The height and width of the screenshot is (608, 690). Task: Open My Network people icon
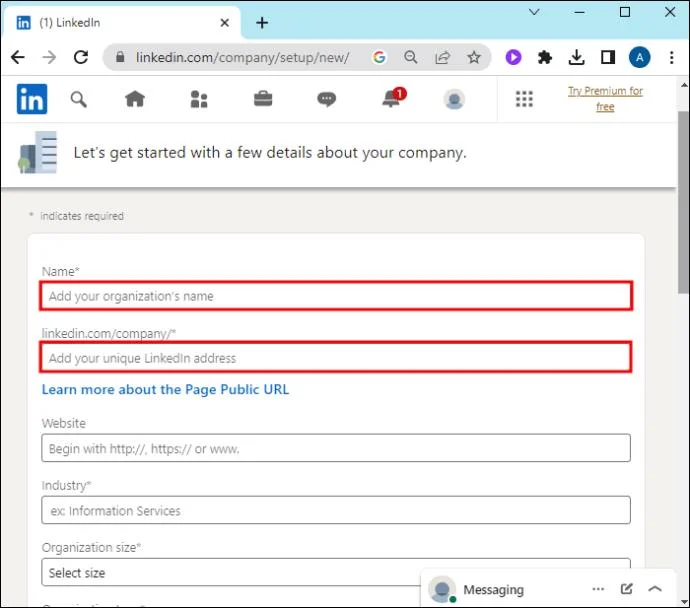(199, 99)
